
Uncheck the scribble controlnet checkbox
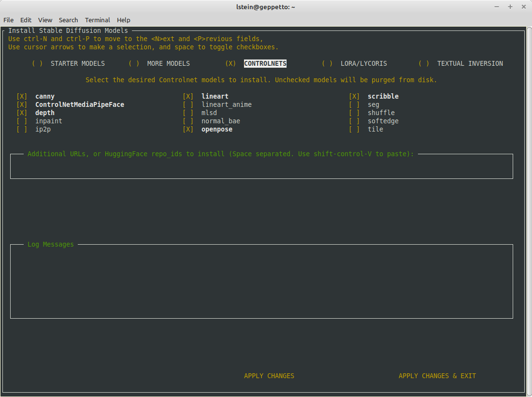coord(354,96)
